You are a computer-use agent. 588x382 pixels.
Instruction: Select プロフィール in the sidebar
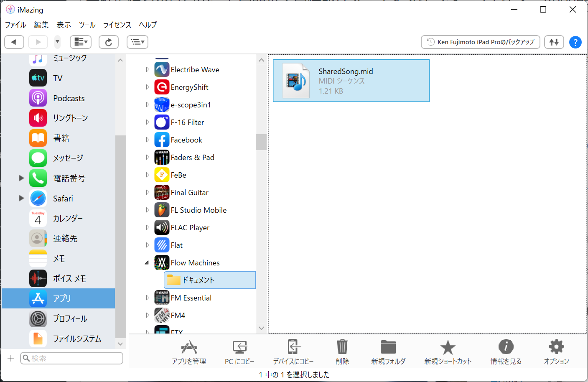pos(58,319)
